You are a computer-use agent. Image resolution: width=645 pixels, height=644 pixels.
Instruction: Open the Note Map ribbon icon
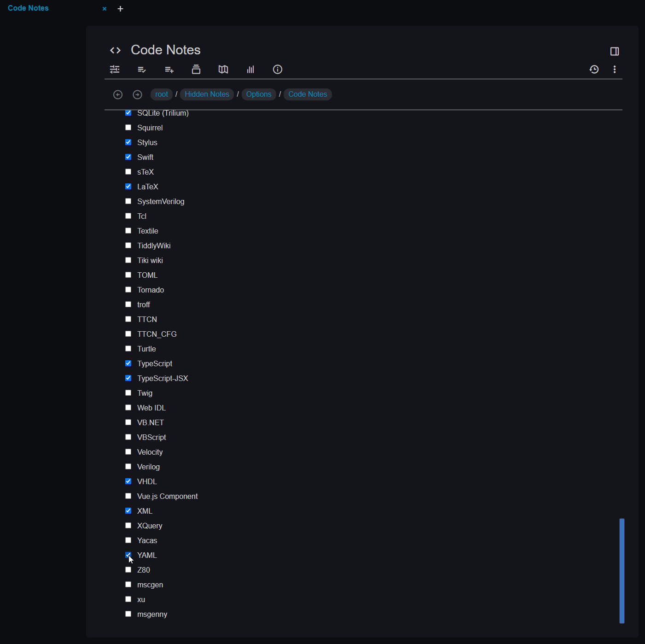coord(223,70)
